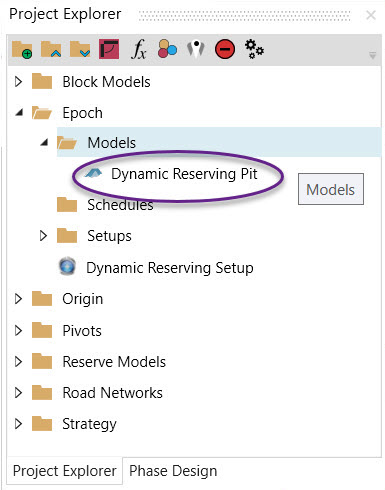Expand the Block Models folder
This screenshot has width=385, height=490.
[x=18, y=82]
